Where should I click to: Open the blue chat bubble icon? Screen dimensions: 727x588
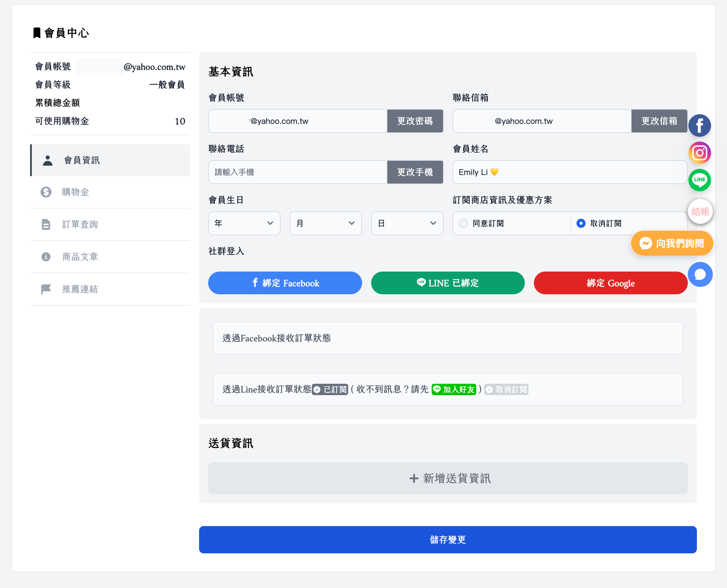(700, 274)
